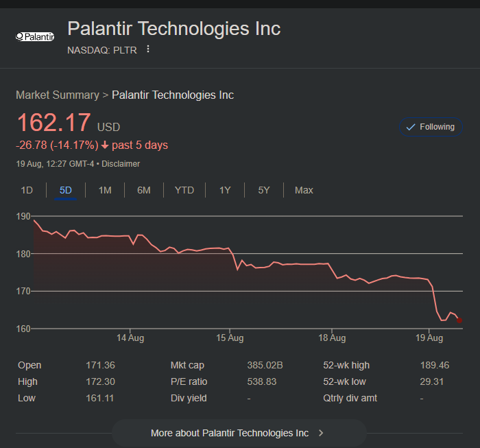Screen dimensions: 480x448
Task: Open the Market Summary breadcrumb link
Action: point(58,95)
